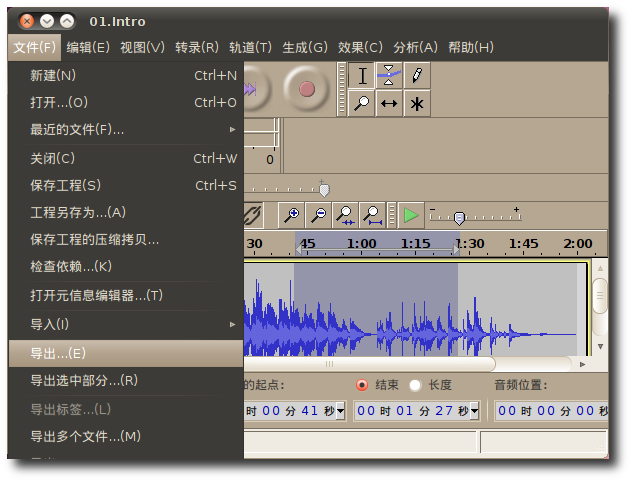
Task: Choose 保存工程的压缩拷贝... entry
Action: click(x=126, y=240)
